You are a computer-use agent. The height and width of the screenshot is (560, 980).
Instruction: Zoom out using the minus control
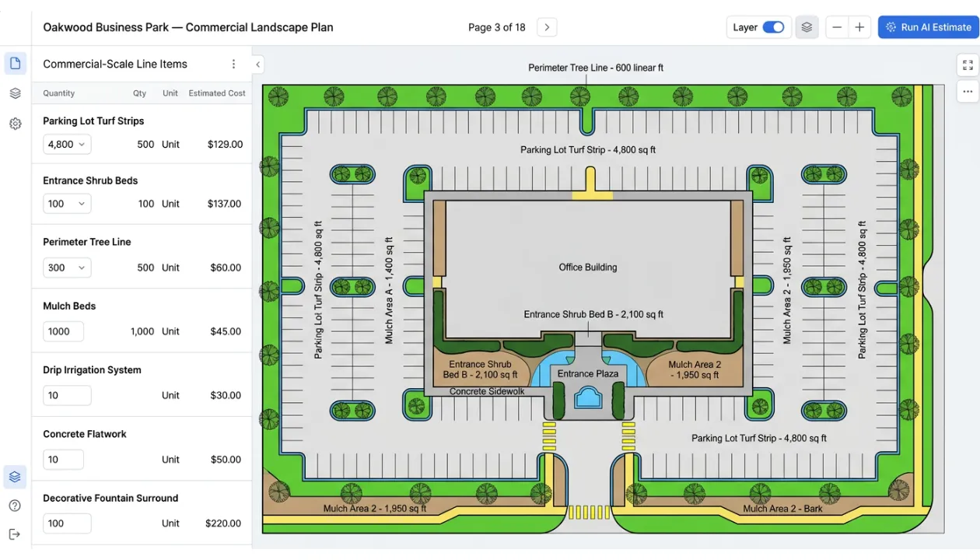[836, 26]
